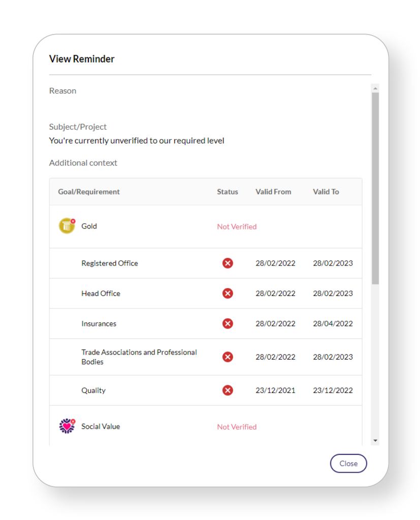The height and width of the screenshot is (520, 420).
Task: Click the Social Value heart icon
Action: [67, 426]
